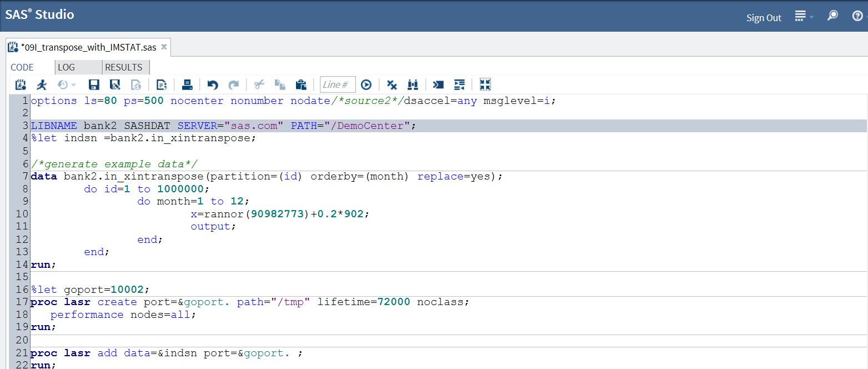The image size is (868, 369).
Task: Click the LIBNAME bank2 line
Action: coord(223,126)
